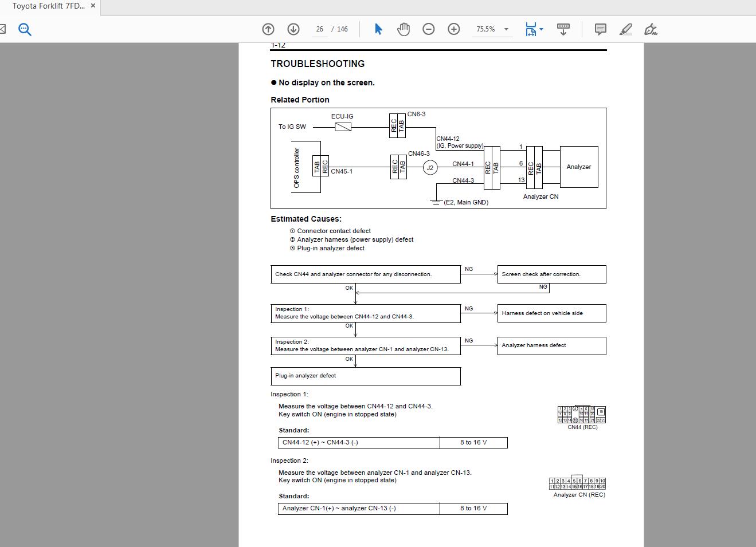The height and width of the screenshot is (547, 756).
Task: Activate the hand pan tool
Action: tap(404, 29)
